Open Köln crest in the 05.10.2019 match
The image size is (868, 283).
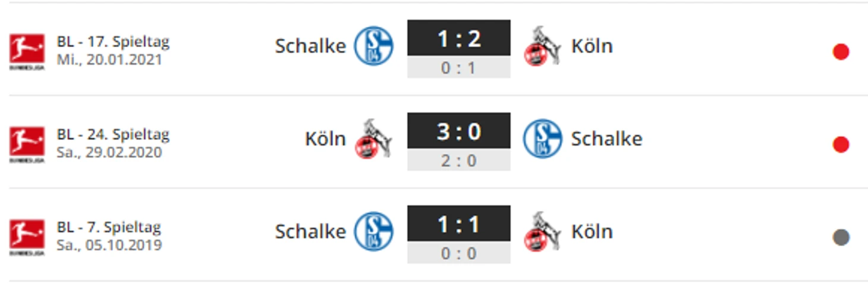(x=542, y=231)
